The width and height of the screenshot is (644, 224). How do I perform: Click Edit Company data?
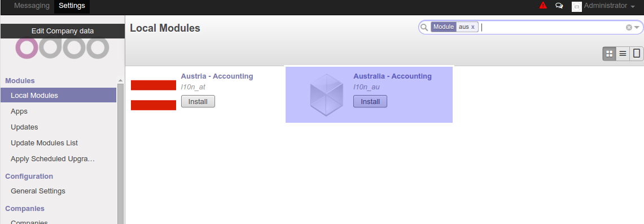pos(63,31)
